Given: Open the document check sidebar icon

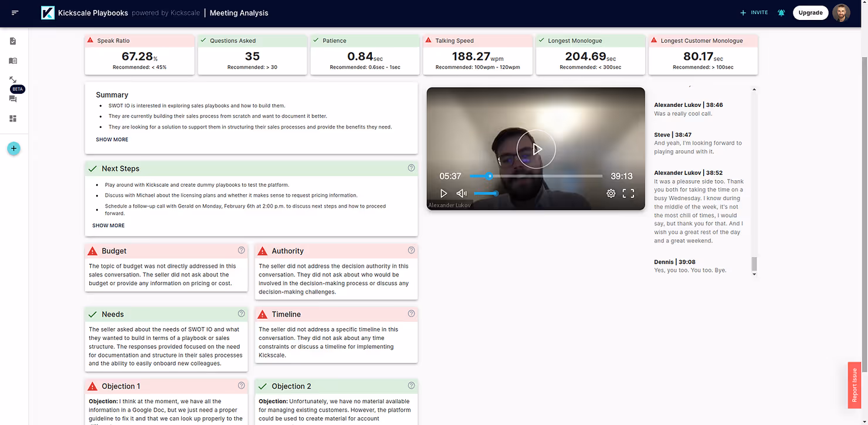Looking at the screenshot, I should (x=13, y=41).
